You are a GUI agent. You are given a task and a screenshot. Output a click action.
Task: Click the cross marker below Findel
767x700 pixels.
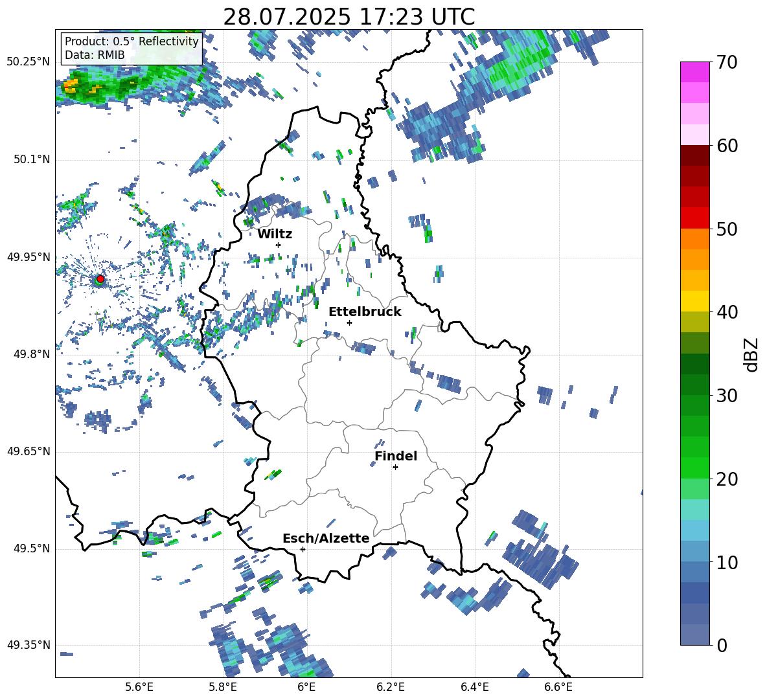pos(395,468)
